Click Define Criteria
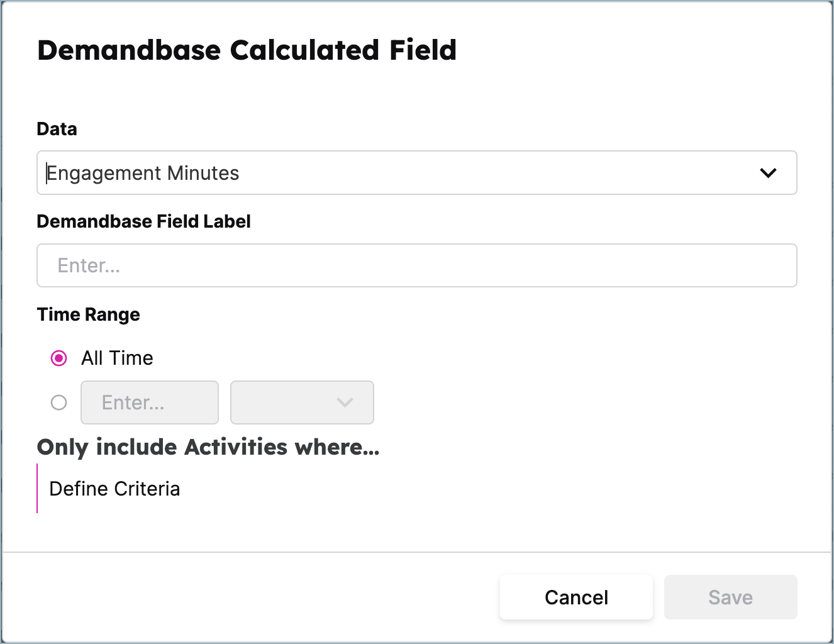 click(x=114, y=489)
